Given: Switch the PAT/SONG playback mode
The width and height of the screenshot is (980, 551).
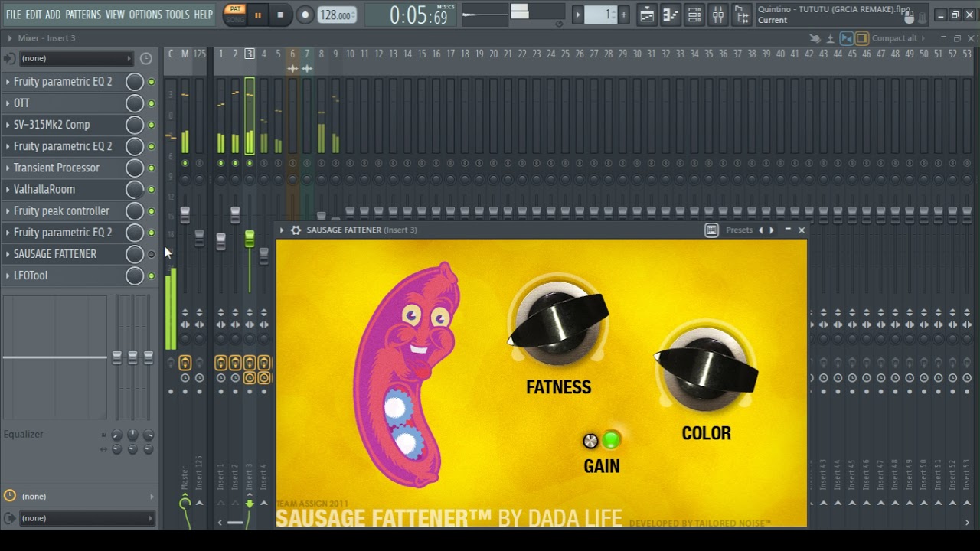Looking at the screenshot, I should point(235,14).
